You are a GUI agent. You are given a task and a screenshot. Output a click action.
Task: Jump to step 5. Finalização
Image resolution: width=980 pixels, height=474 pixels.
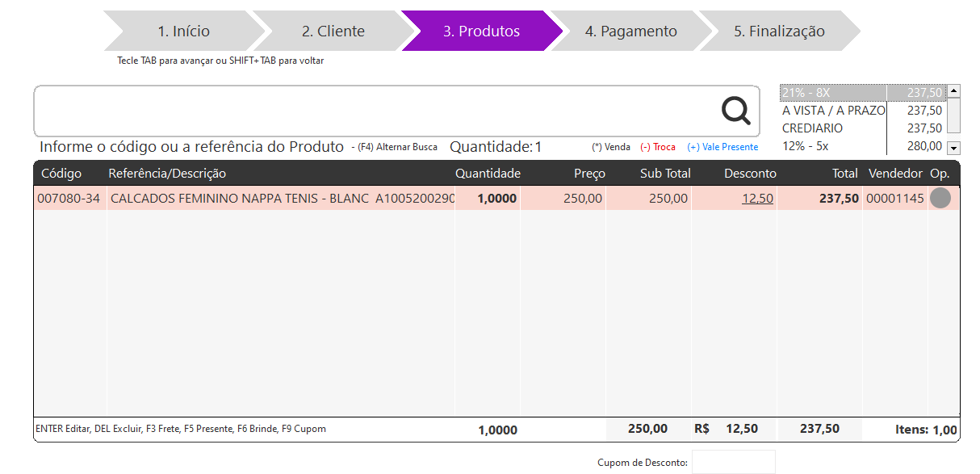click(778, 31)
